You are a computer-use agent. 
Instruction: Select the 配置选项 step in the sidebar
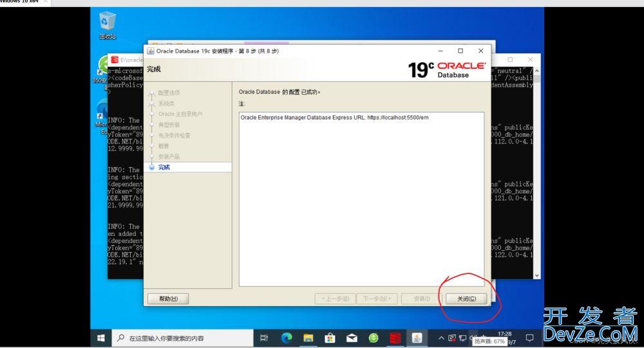[169, 93]
